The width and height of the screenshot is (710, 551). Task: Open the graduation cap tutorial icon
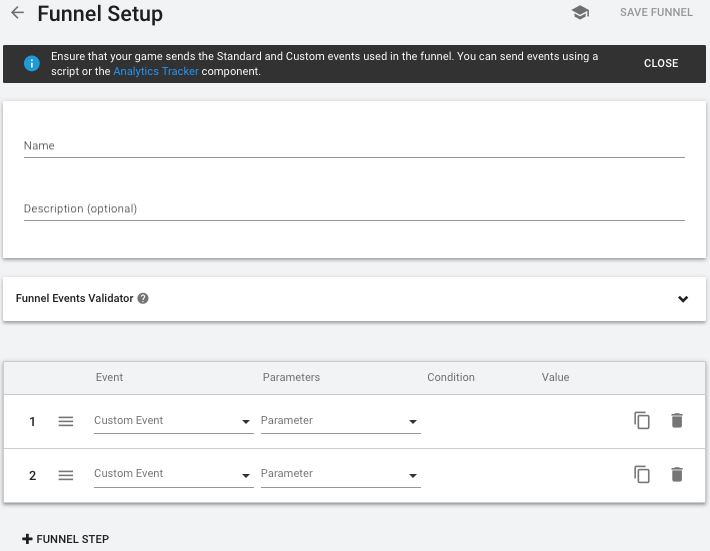(x=580, y=13)
